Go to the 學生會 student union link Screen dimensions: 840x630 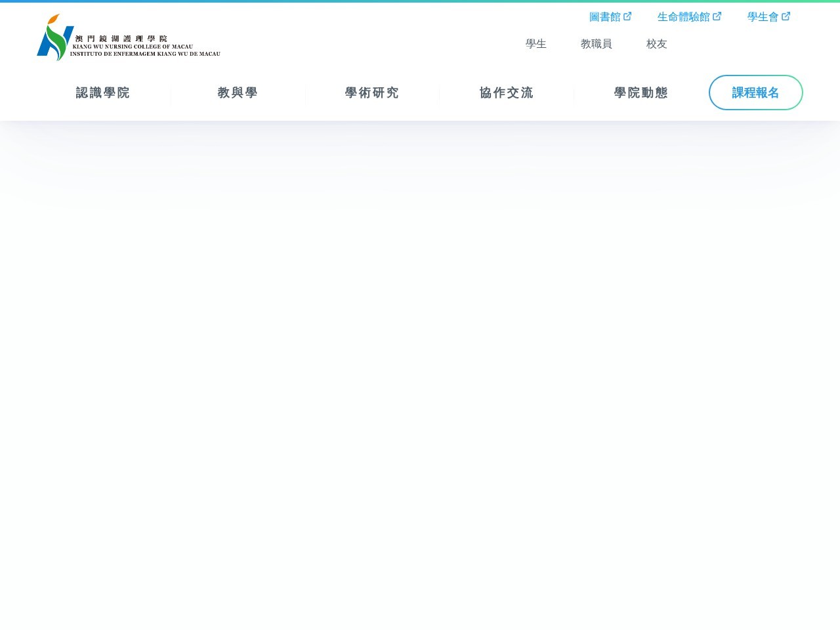pos(763,17)
